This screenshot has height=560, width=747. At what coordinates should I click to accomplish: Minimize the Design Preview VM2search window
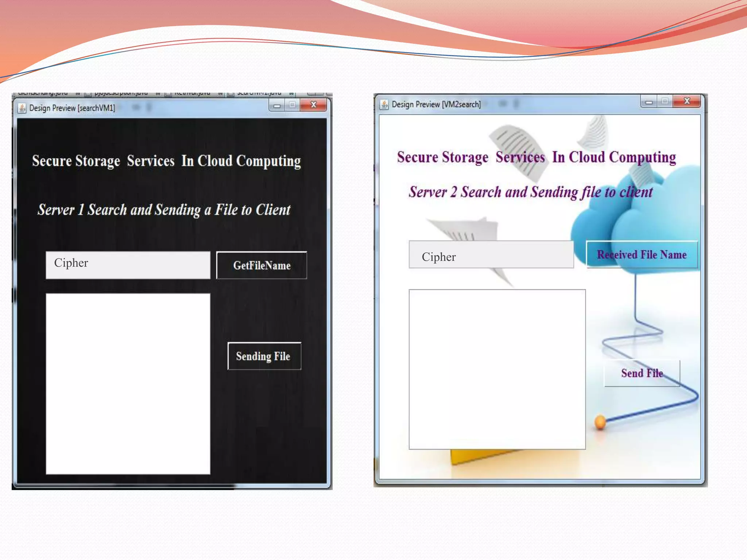tap(649, 102)
